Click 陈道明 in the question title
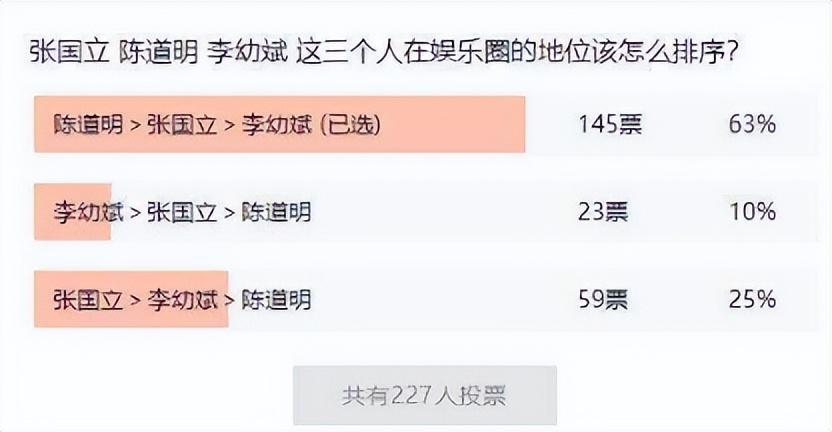832x432 pixels. [x=158, y=53]
